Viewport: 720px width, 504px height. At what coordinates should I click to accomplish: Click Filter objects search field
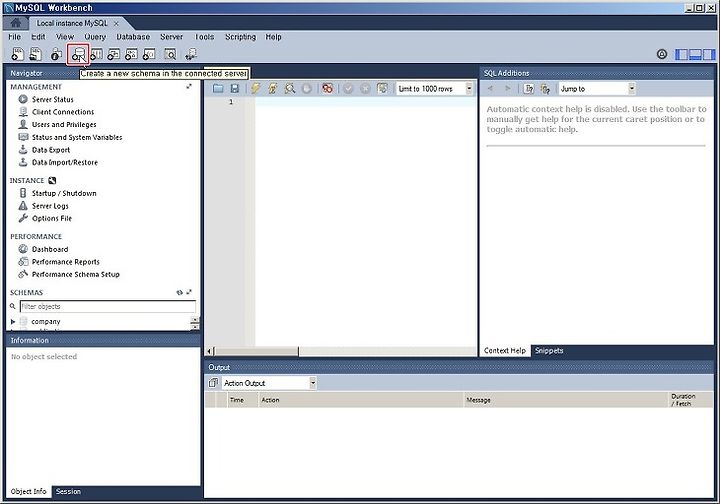point(108,306)
